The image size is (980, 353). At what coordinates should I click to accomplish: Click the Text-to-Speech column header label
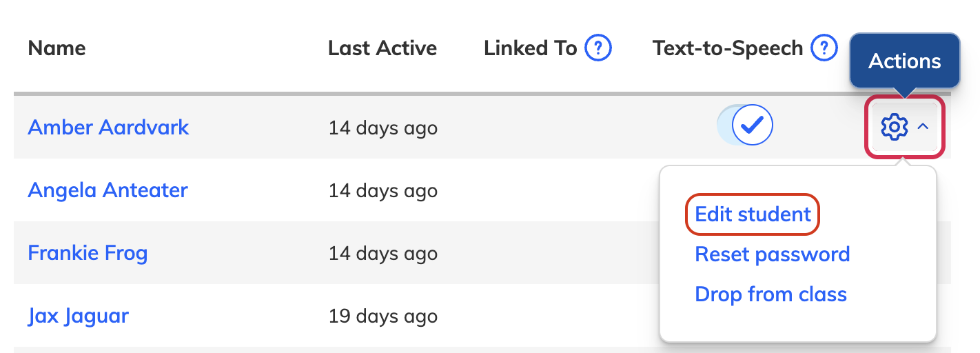click(727, 48)
